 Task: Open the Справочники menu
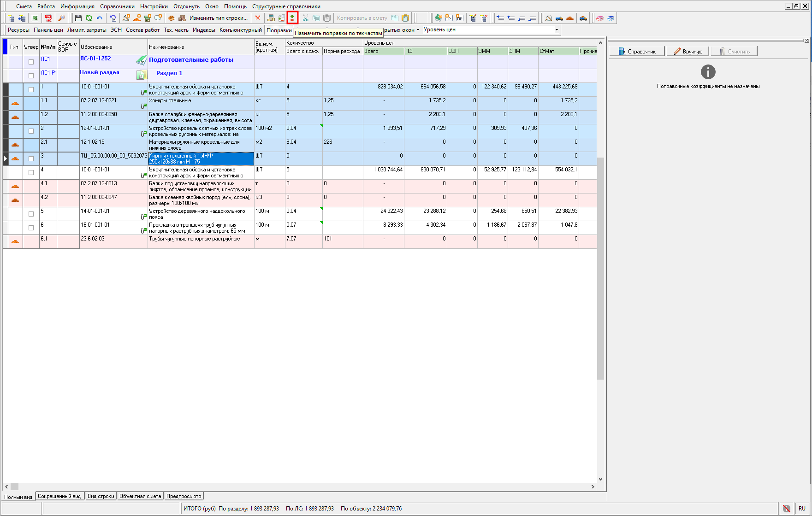tap(117, 6)
